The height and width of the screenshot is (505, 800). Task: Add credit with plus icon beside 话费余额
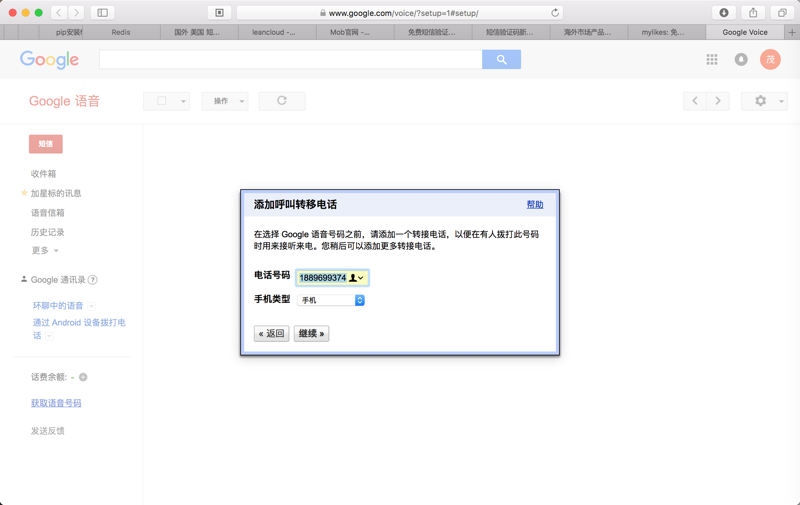pos(83,377)
